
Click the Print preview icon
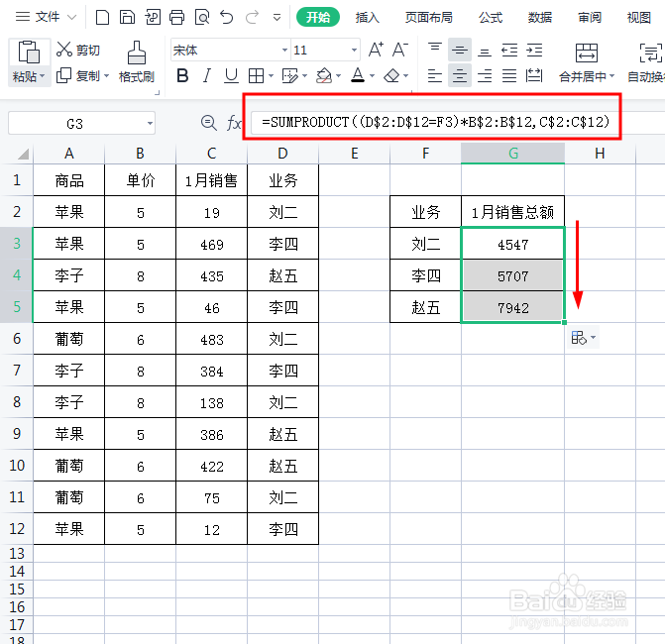coord(202,18)
